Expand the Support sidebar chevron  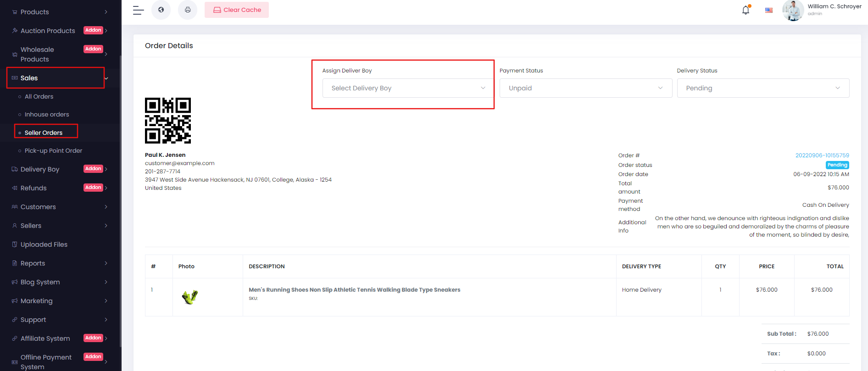(106, 320)
